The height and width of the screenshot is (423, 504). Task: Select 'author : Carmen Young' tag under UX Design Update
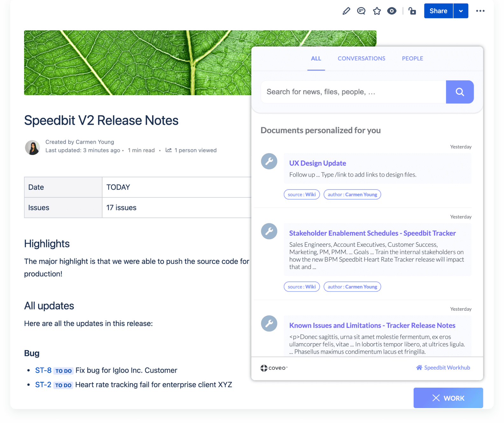click(x=352, y=194)
